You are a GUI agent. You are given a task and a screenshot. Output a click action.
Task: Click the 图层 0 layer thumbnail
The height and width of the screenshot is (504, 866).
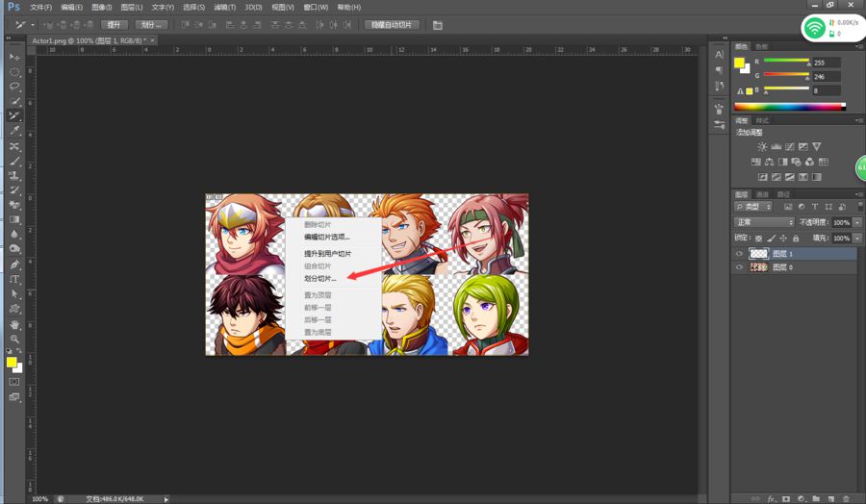coord(758,267)
